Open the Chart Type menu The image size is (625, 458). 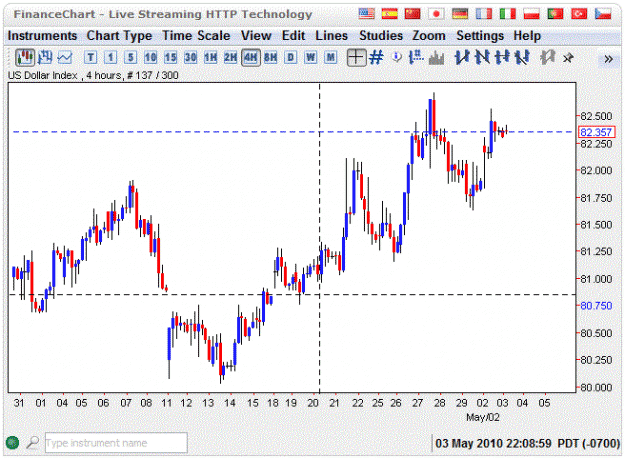pyautogui.click(x=119, y=36)
